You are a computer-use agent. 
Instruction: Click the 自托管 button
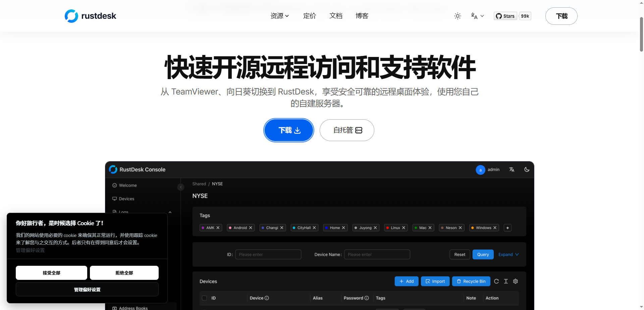click(347, 130)
